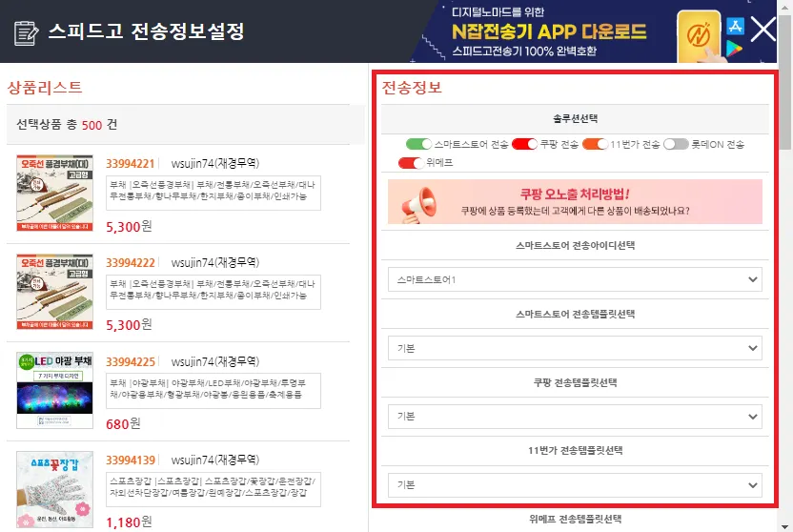Click seller wsujin74(재경무역) of item 33994139
Screen dimensions: 793x532
click(215, 460)
